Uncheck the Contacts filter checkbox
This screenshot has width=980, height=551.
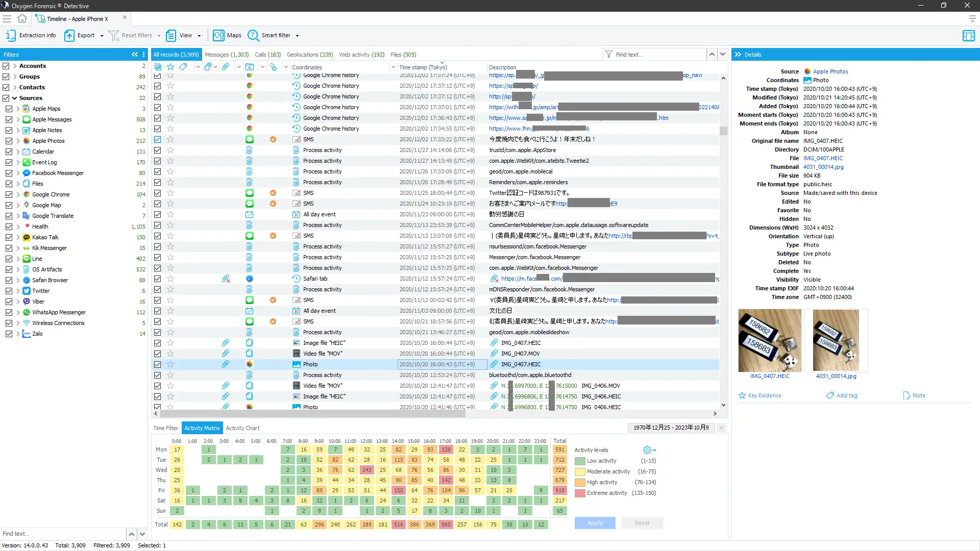click(6, 87)
